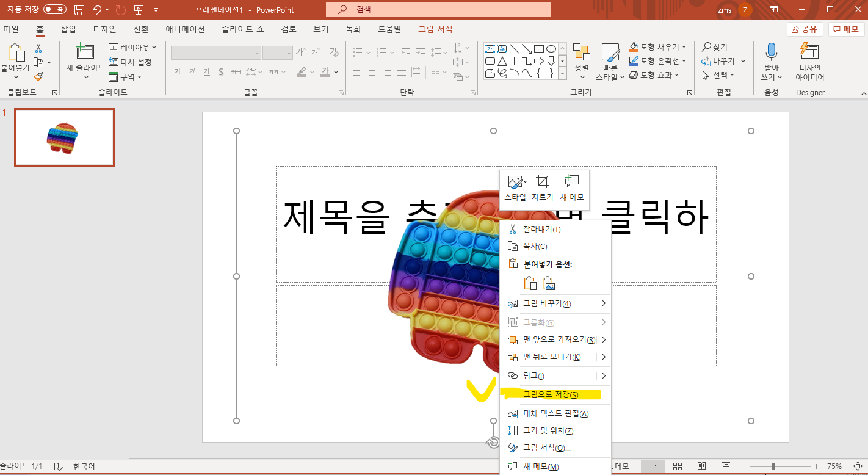Switch to the 디자인 tab

[104, 29]
